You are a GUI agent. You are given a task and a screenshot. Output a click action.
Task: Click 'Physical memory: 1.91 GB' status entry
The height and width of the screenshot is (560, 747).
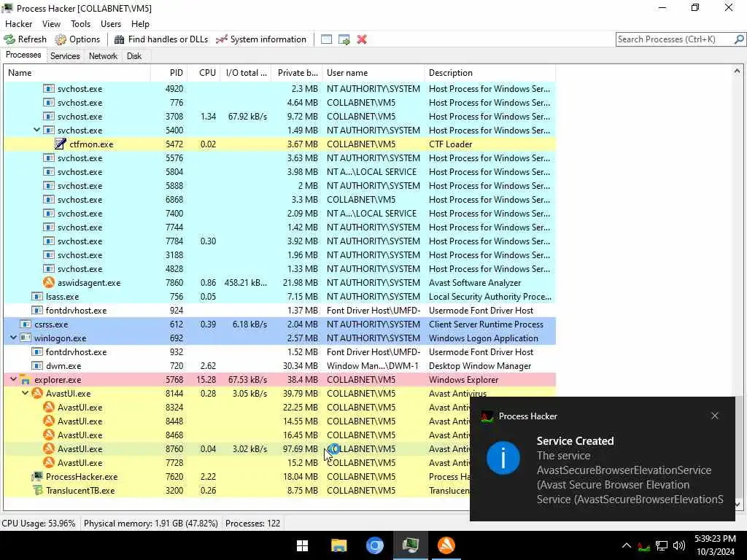tap(151, 524)
